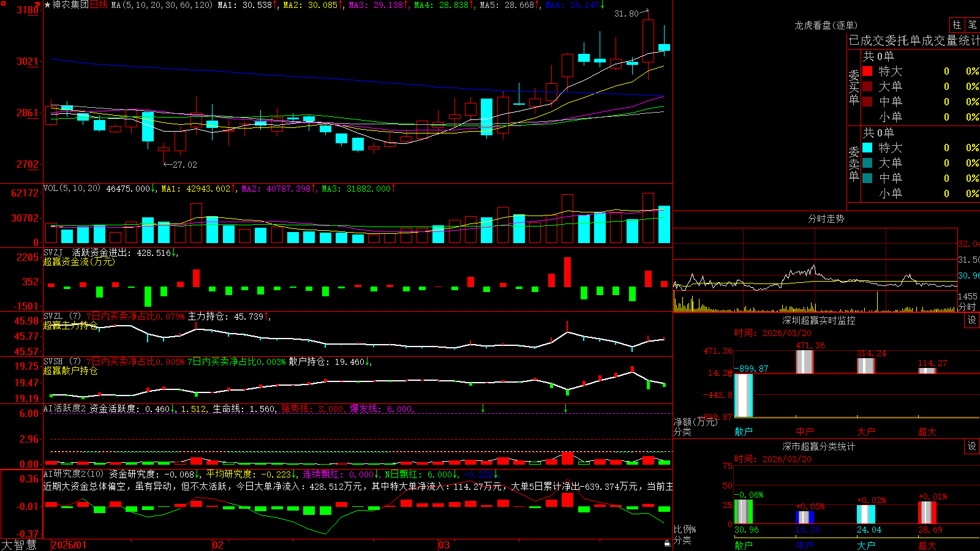Click the 委买单 vertical label
The height and width of the screenshot is (551, 980).
coord(854,87)
